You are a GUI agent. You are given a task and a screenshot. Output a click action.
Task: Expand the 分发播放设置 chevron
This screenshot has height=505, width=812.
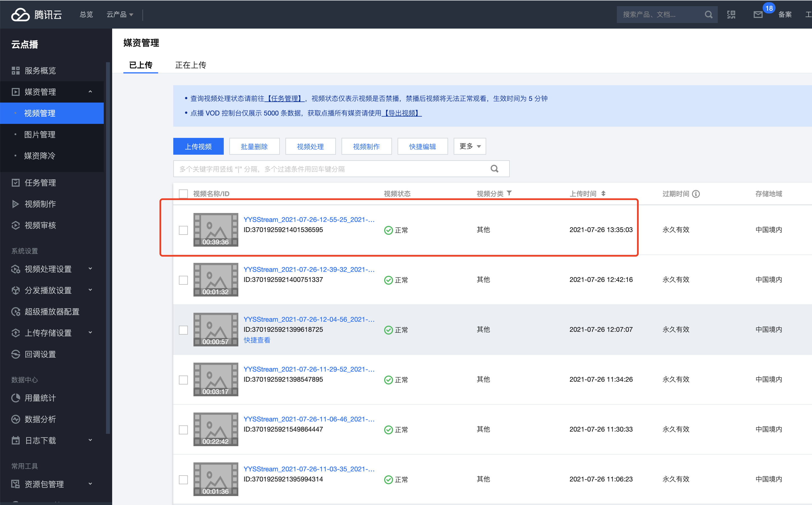click(x=90, y=290)
